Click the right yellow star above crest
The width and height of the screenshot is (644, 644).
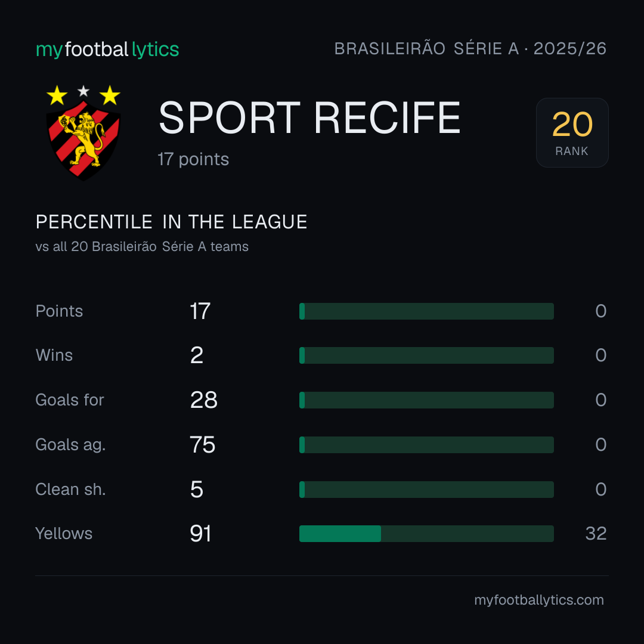pyautogui.click(x=110, y=95)
